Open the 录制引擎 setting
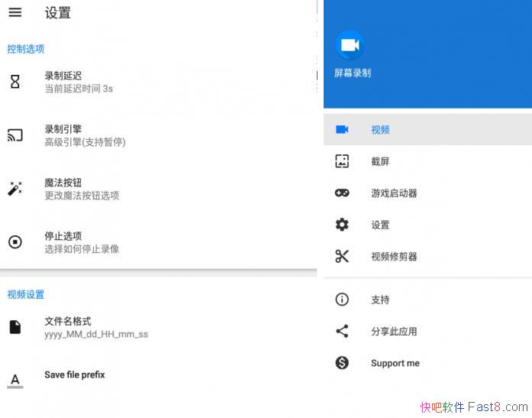Image resolution: width=532 pixels, height=418 pixels. pyautogui.click(x=159, y=135)
